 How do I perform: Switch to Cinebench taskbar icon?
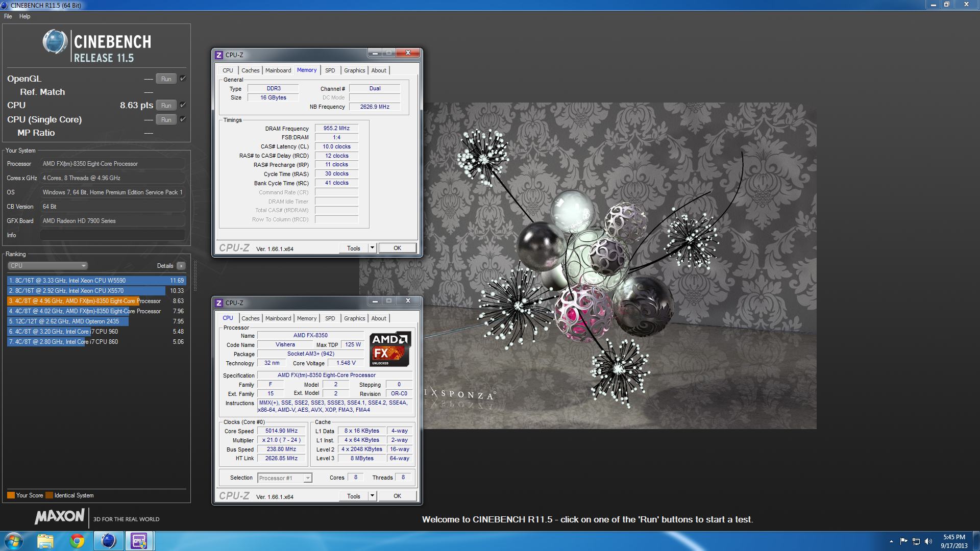(x=108, y=541)
